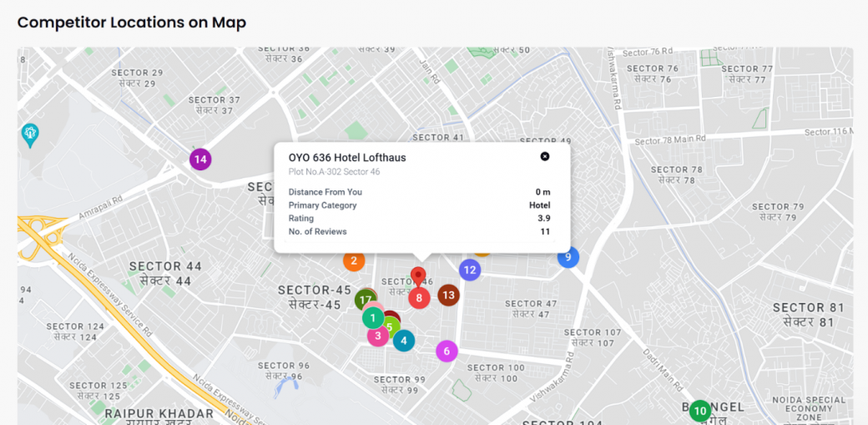Select the teal-green marker numbered 1

pos(373,318)
